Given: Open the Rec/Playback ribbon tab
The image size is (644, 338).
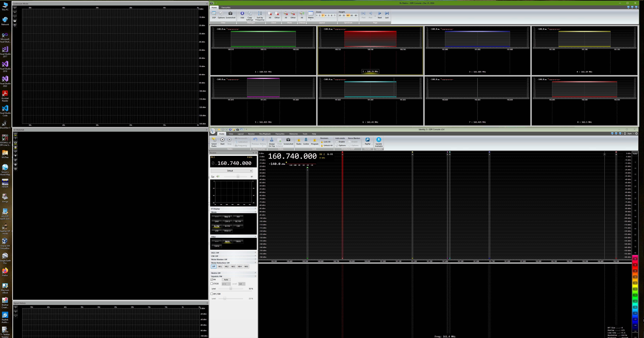Looking at the screenshot, I should pos(265,134).
